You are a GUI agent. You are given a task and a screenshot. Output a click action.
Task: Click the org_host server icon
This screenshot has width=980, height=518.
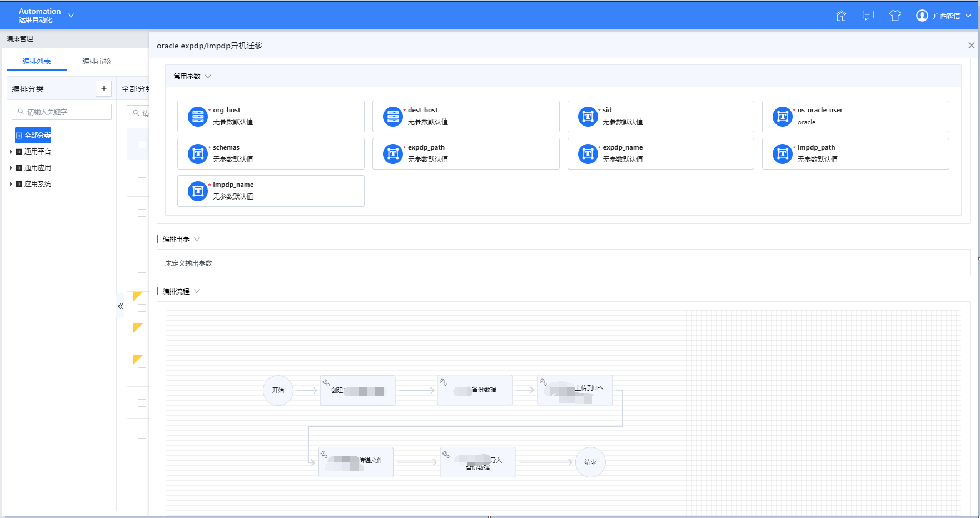pyautogui.click(x=198, y=117)
